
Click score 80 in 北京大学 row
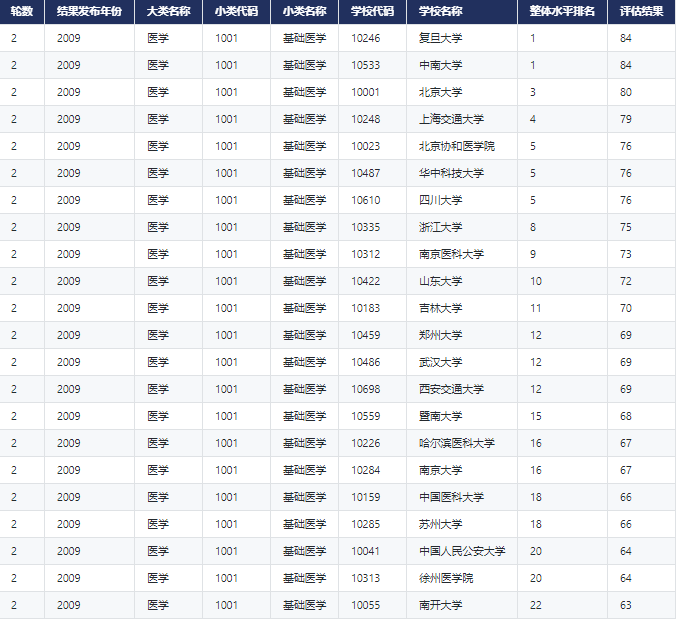tap(626, 92)
